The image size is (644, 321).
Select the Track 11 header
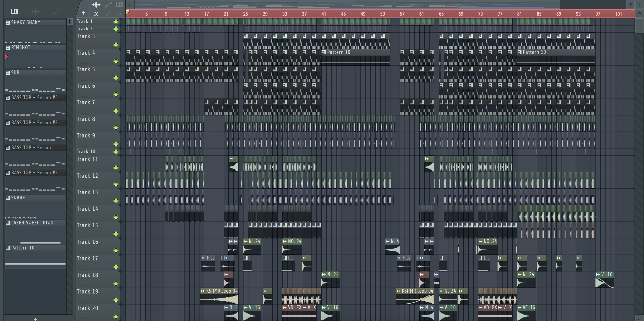[x=98, y=163]
